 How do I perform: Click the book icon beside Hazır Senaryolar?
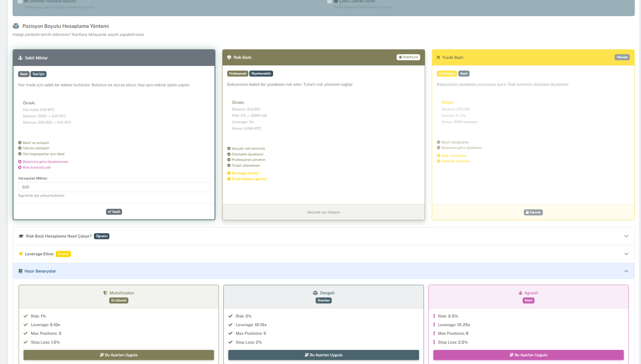coord(20,271)
